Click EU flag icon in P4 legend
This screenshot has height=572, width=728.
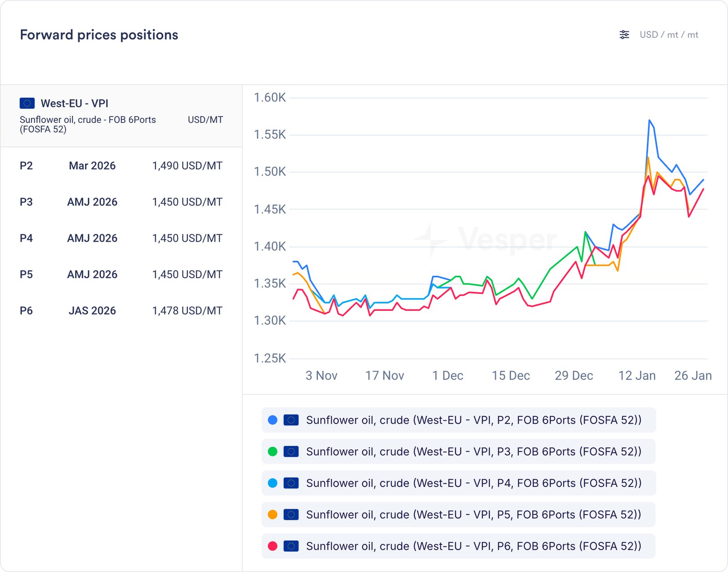tap(291, 483)
